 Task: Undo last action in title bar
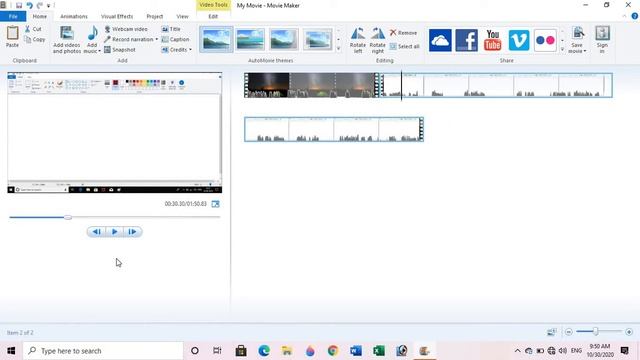pyautogui.click(x=29, y=5)
